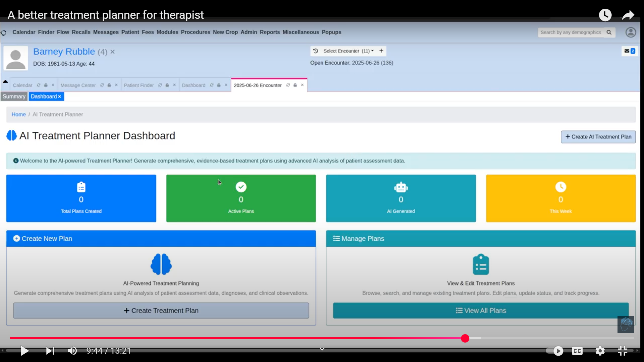This screenshot has width=644, height=362.
Task: Click the search magnifier icon
Action: coord(609,32)
